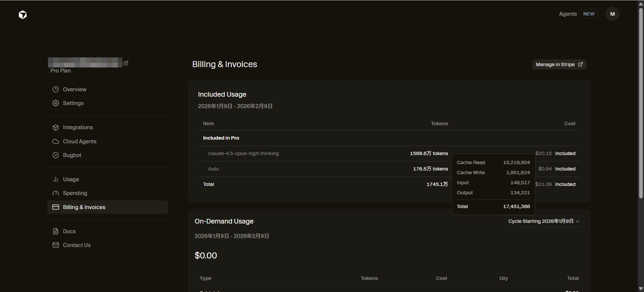Select Billing & Invoices in sidebar
Screen dimensions: 644x292
click(107, 207)
